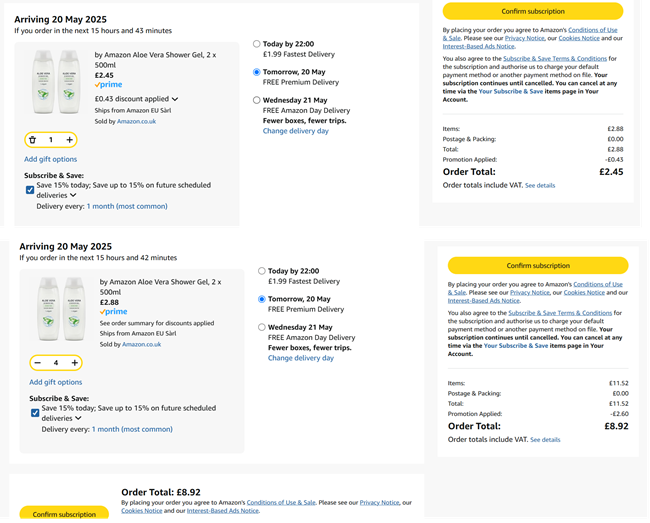
Task: Click 'Change delivery day' in the £2.45 order
Action: pos(296,131)
